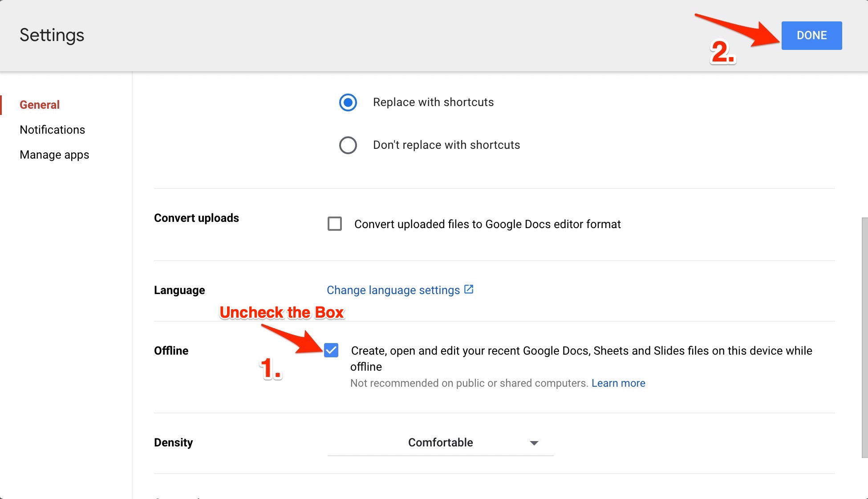
Task: Open the Manage apps section
Action: [54, 155]
